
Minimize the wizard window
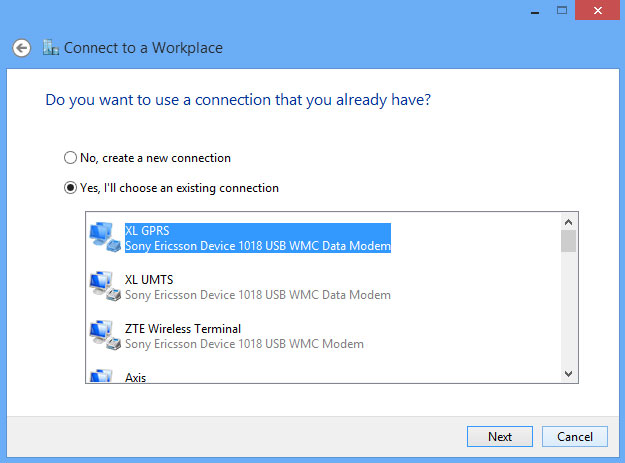(535, 11)
